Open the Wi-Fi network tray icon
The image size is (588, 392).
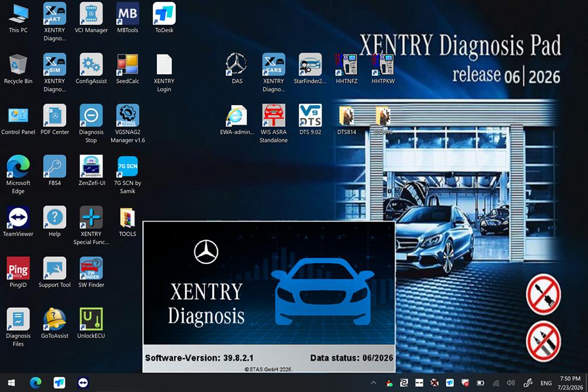point(496,383)
